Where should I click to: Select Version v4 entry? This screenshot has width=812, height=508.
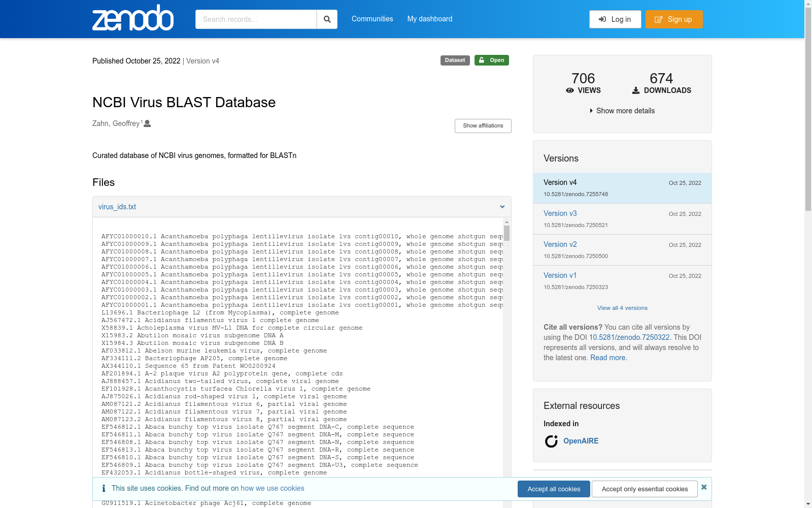[622, 188]
